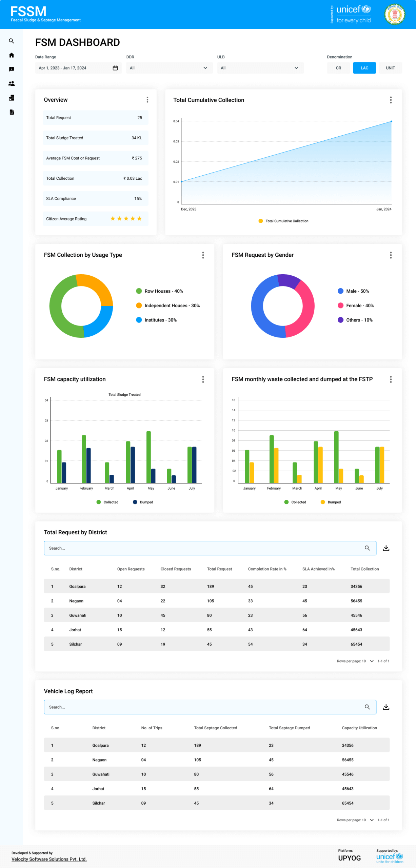Sort by Capacity Utilization column header
This screenshot has height=868, width=416.
[359, 728]
